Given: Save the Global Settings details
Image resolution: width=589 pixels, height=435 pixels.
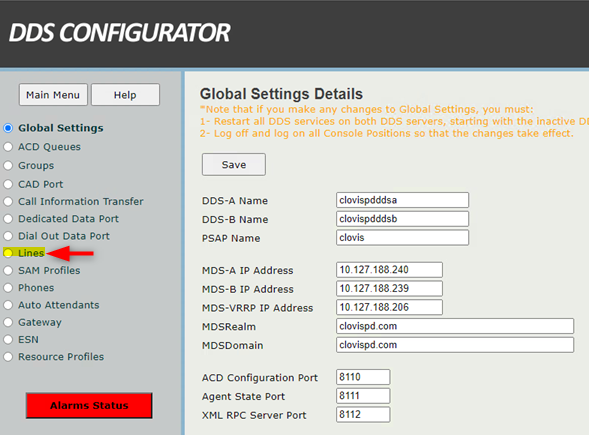Looking at the screenshot, I should tap(234, 165).
